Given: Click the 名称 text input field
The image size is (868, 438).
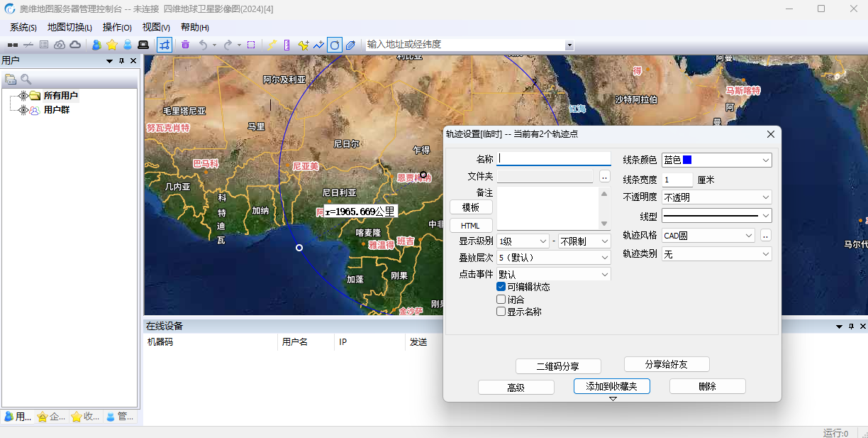Looking at the screenshot, I should 554,158.
